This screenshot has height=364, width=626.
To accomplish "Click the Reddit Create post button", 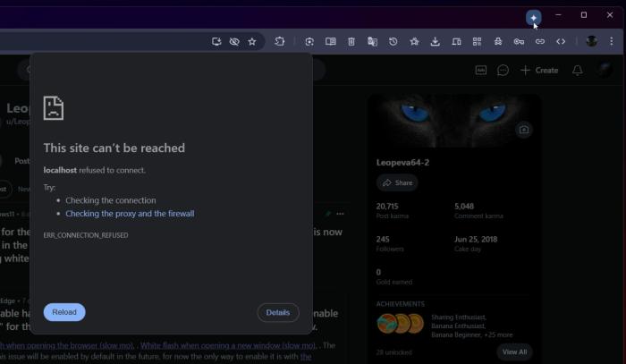I will tap(539, 70).
